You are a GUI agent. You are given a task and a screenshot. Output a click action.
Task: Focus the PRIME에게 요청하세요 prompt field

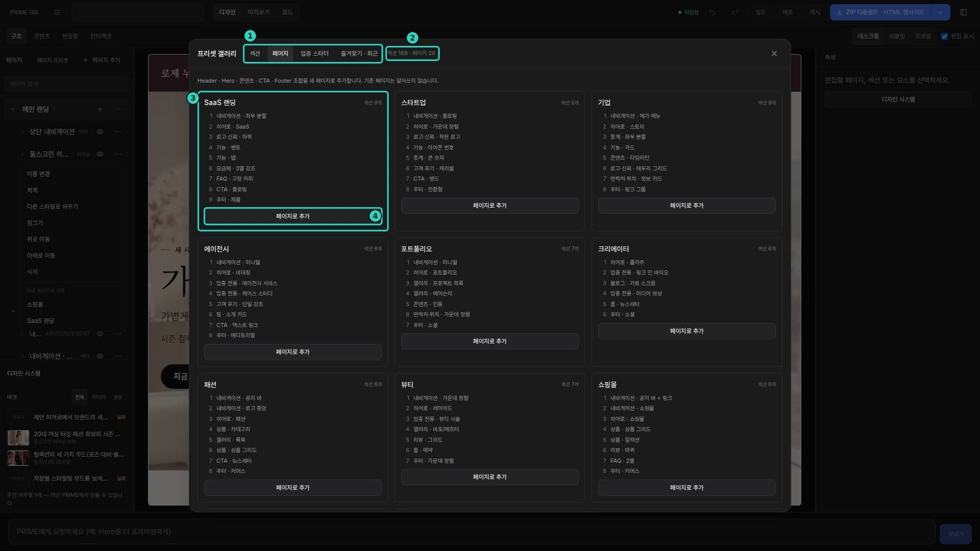point(472,532)
